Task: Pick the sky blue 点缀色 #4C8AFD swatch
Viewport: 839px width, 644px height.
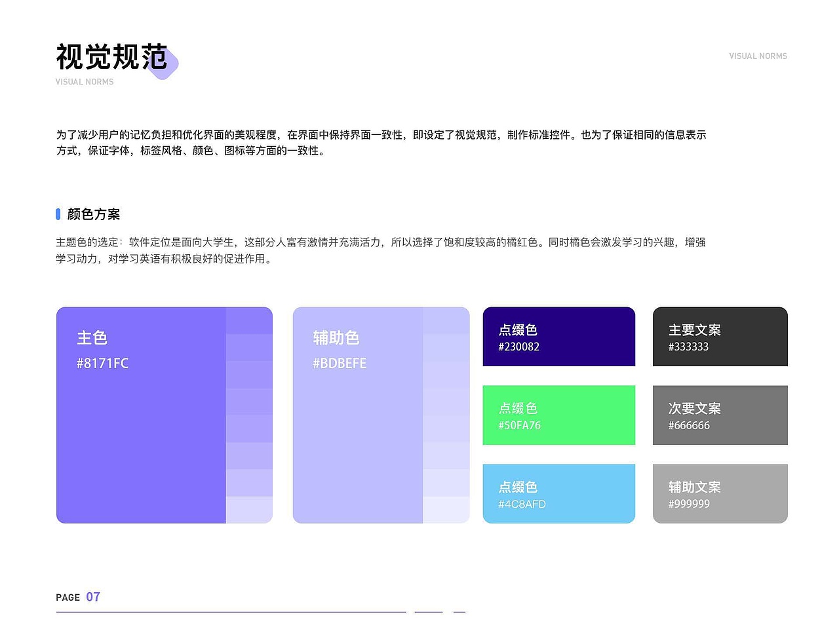Action: pos(558,493)
